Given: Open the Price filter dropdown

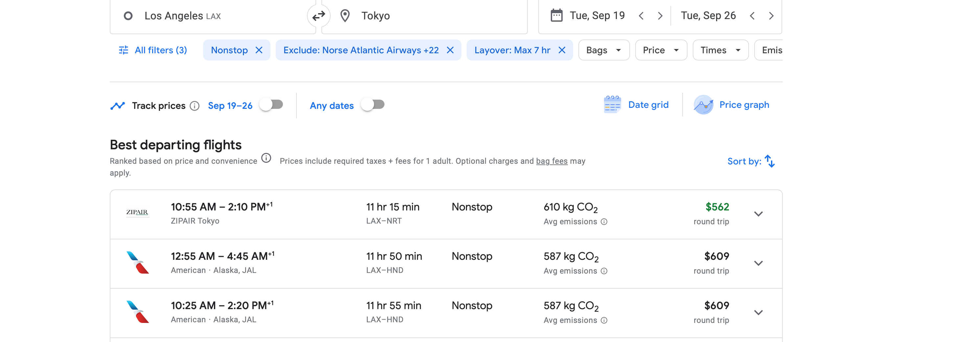Looking at the screenshot, I should (661, 50).
